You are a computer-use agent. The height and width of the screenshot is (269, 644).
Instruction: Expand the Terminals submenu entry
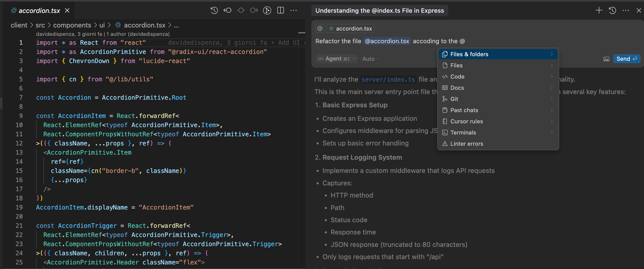coord(498,132)
